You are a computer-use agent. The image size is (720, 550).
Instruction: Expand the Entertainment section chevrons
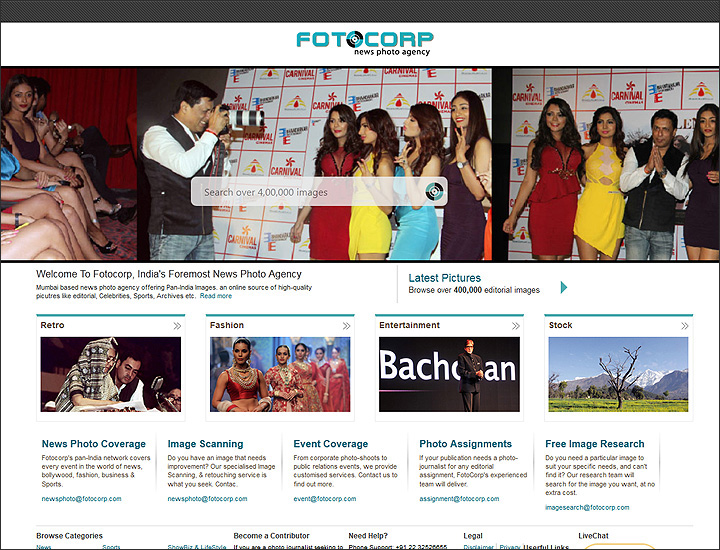click(516, 326)
